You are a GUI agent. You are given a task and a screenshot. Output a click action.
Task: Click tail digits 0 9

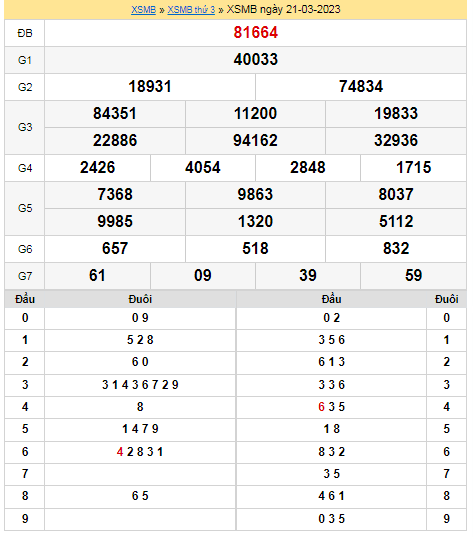[x=140, y=318]
